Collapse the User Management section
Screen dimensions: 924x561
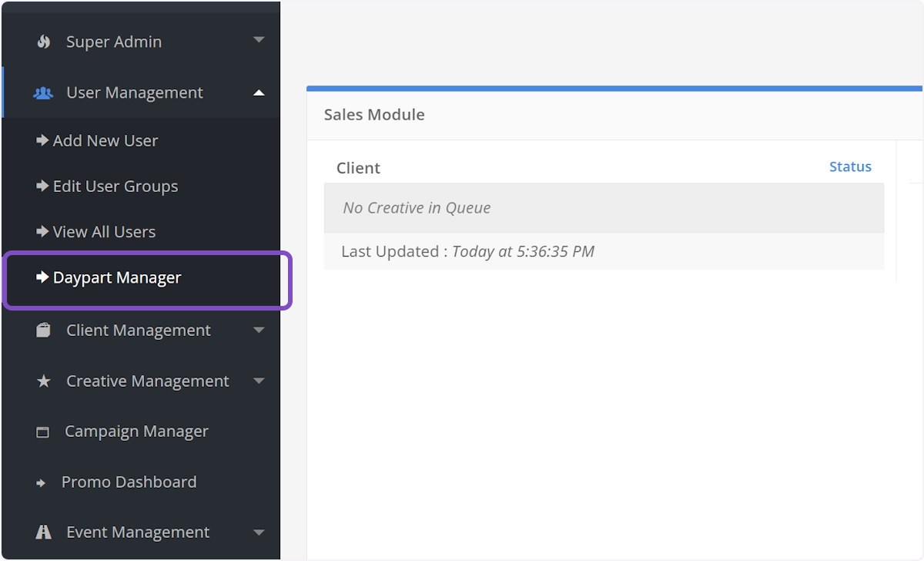pyautogui.click(x=259, y=92)
